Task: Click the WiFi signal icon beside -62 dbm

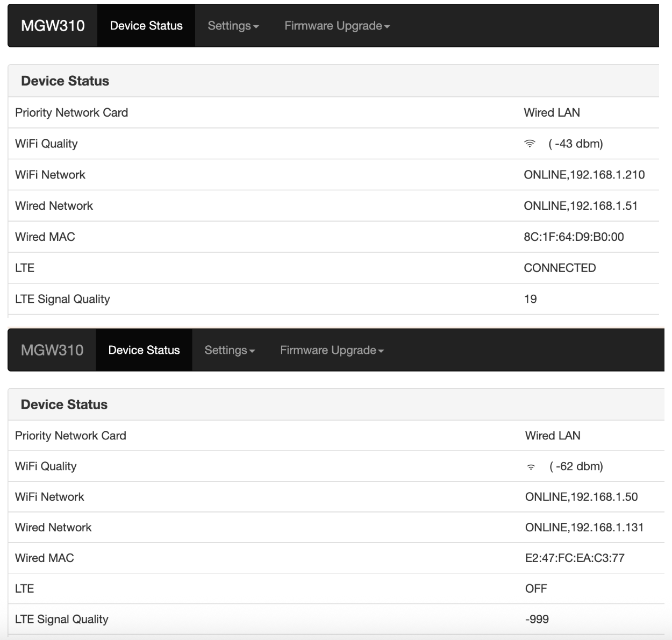Action: click(531, 467)
